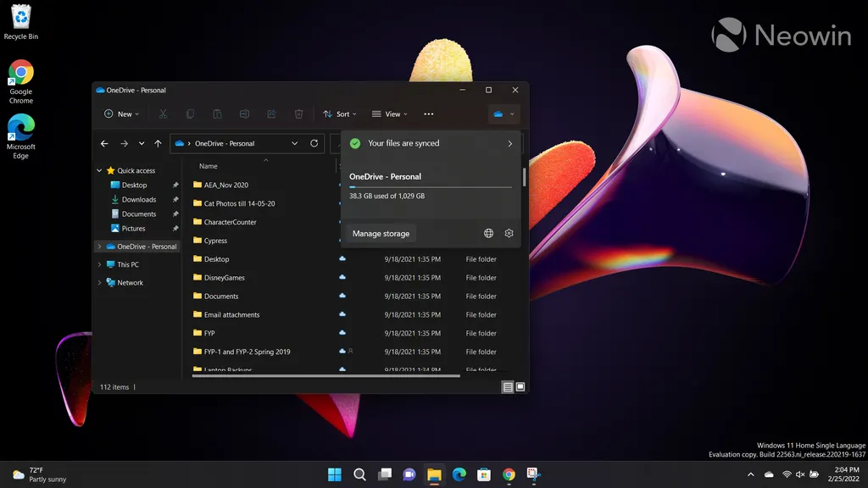Navigate back using the Back arrow

104,143
